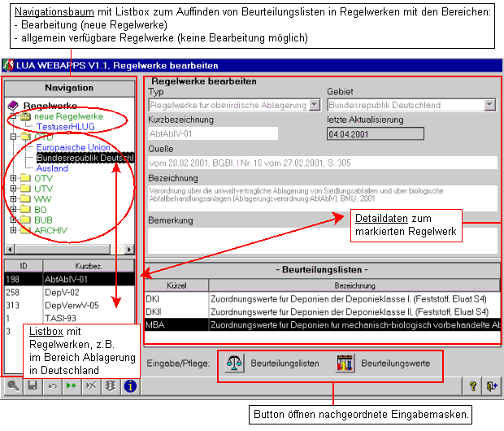
Task: Expand the WW folder in tree
Action: pyautogui.click(x=13, y=199)
